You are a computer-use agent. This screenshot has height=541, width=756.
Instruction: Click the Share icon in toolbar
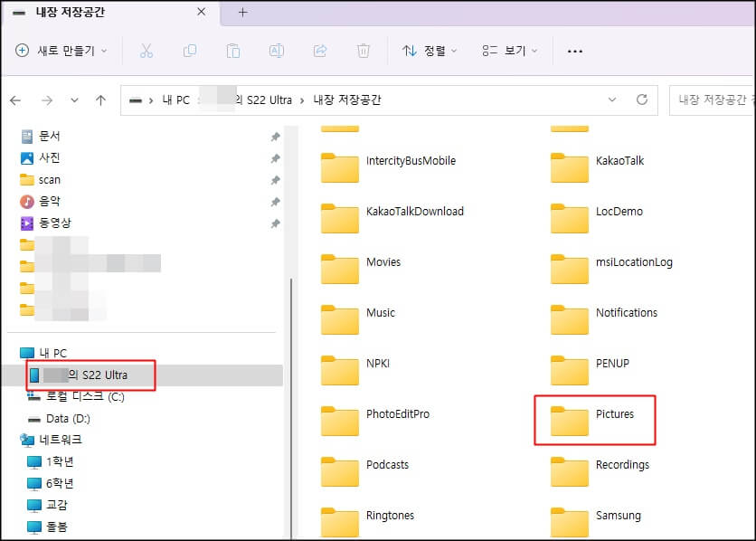(x=320, y=51)
